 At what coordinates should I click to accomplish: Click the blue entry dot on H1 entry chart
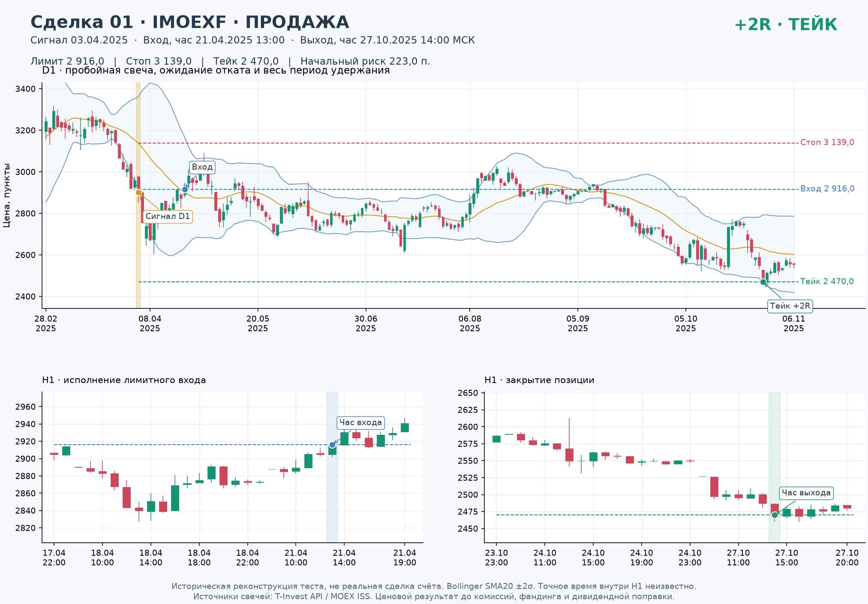pos(332,445)
